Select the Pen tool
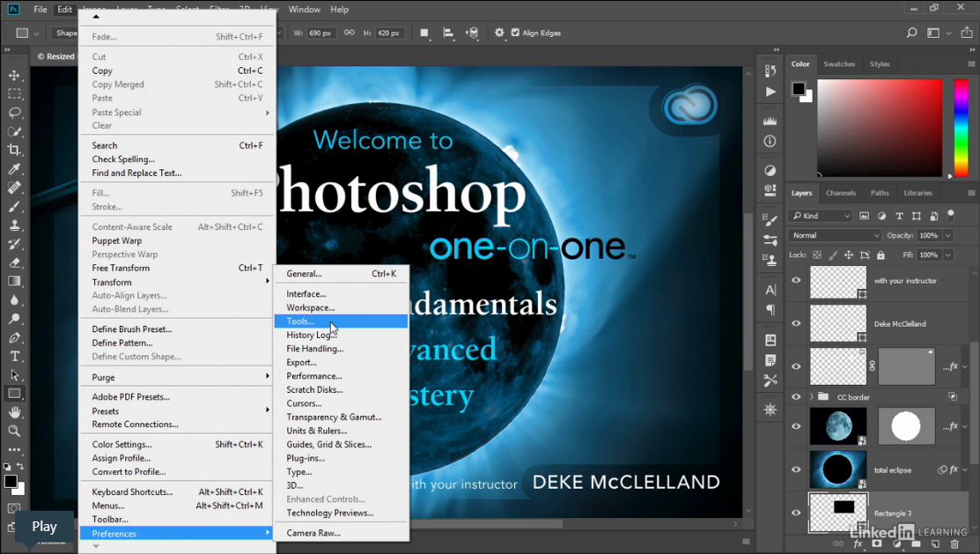This screenshot has width=980, height=554. (14, 337)
